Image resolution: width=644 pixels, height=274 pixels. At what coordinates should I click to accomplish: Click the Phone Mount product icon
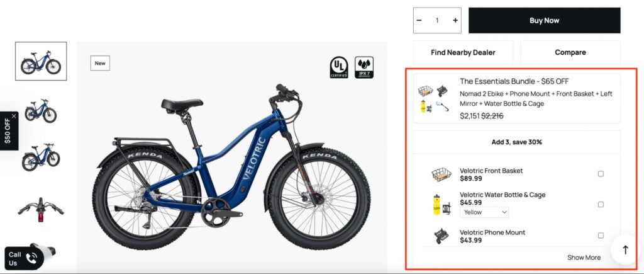441,236
